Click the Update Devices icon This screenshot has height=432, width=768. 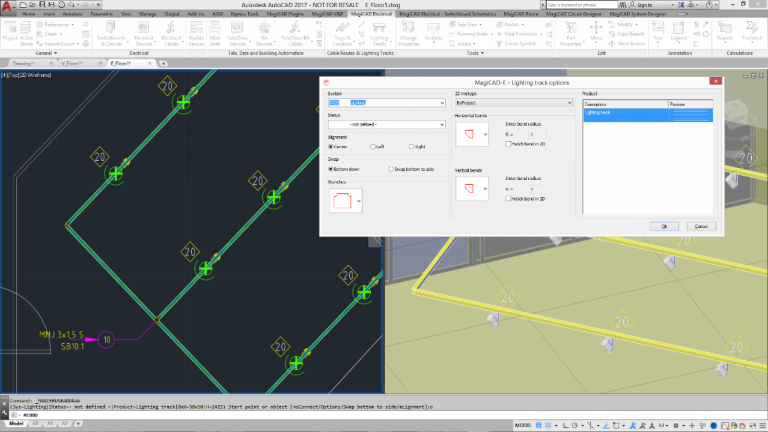click(196, 33)
